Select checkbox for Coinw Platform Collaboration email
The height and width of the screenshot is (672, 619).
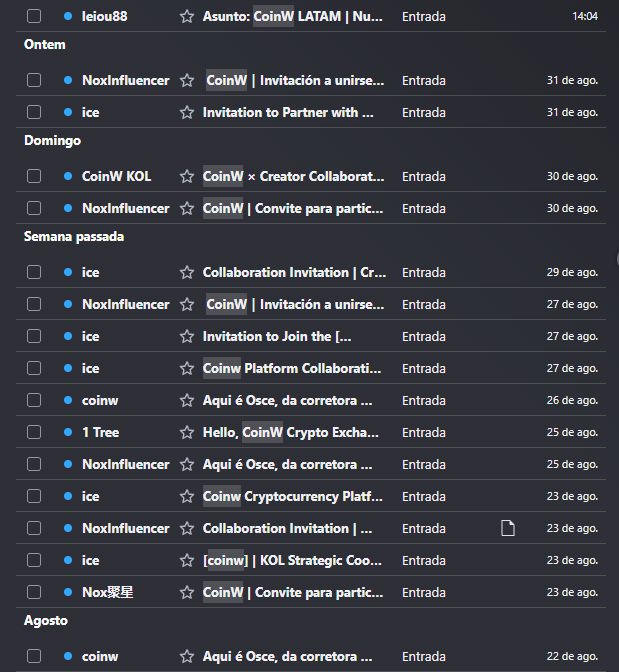34,368
